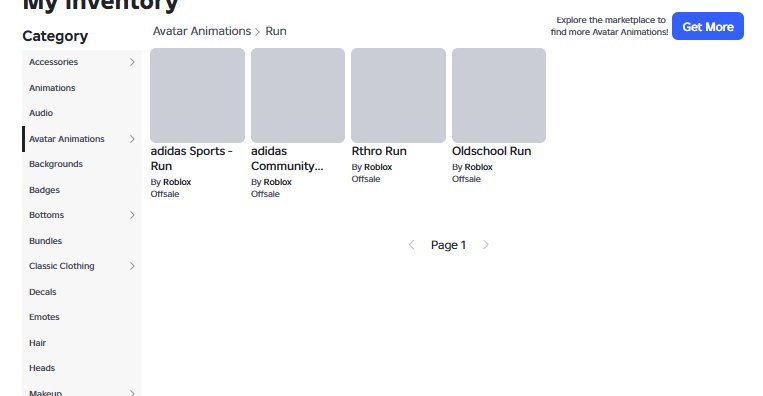This screenshot has height=396, width=763.
Task: Go to the next page arrow
Action: click(485, 245)
